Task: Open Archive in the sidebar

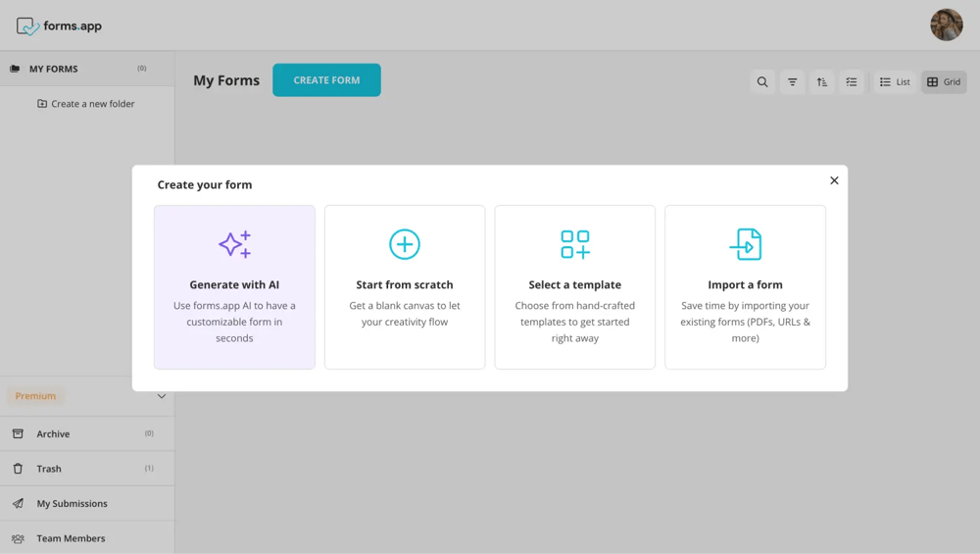Action: pyautogui.click(x=53, y=433)
